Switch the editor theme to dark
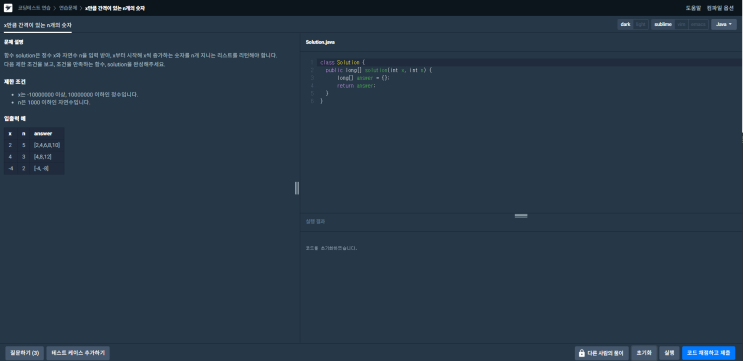Screen dimensions: 743x361 click(625, 24)
